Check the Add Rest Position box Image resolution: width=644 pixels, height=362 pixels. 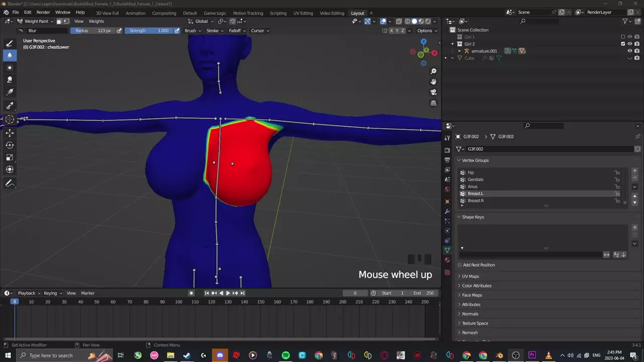coord(460,265)
